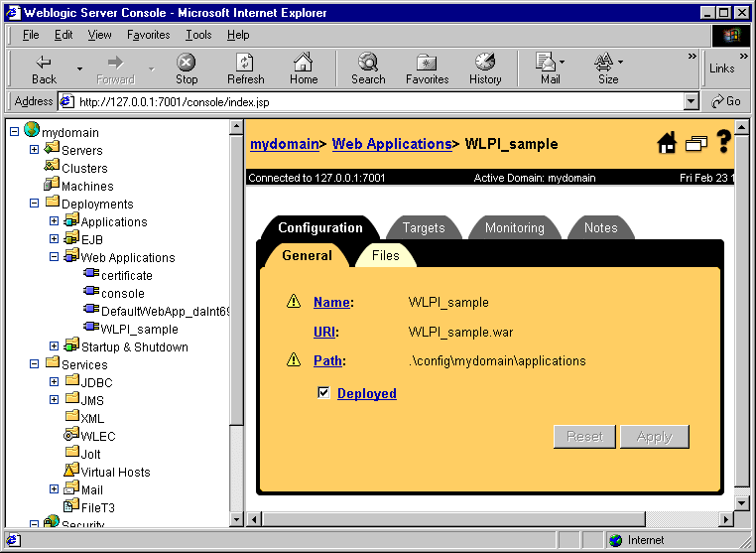Expand the JDBC tree node
756x553 pixels.
[x=54, y=381]
